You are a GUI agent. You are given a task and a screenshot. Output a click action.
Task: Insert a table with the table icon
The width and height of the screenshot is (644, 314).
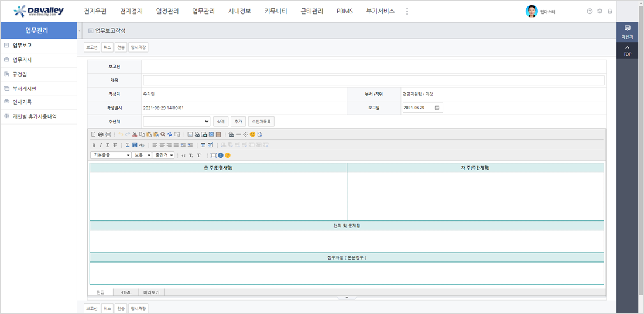coord(203,145)
